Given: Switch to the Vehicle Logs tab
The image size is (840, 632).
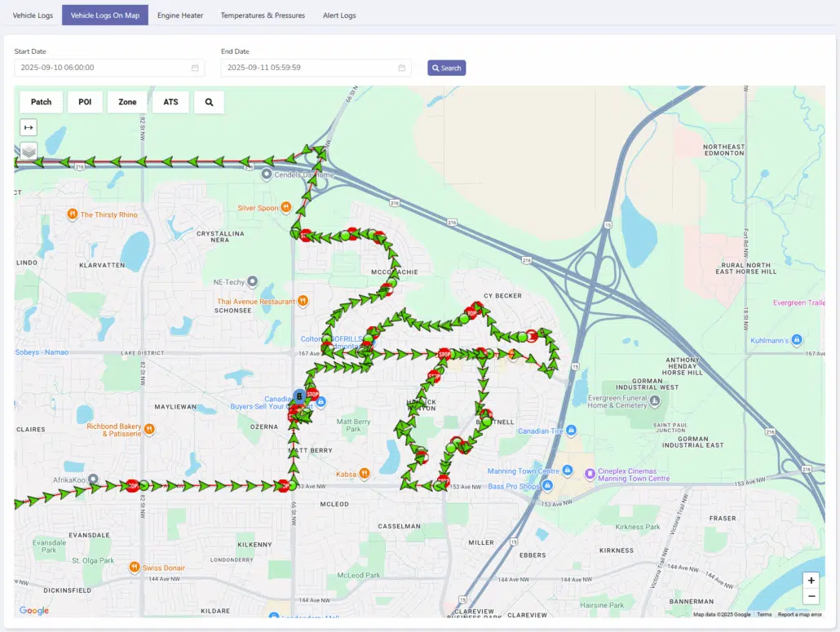Looking at the screenshot, I should [33, 15].
